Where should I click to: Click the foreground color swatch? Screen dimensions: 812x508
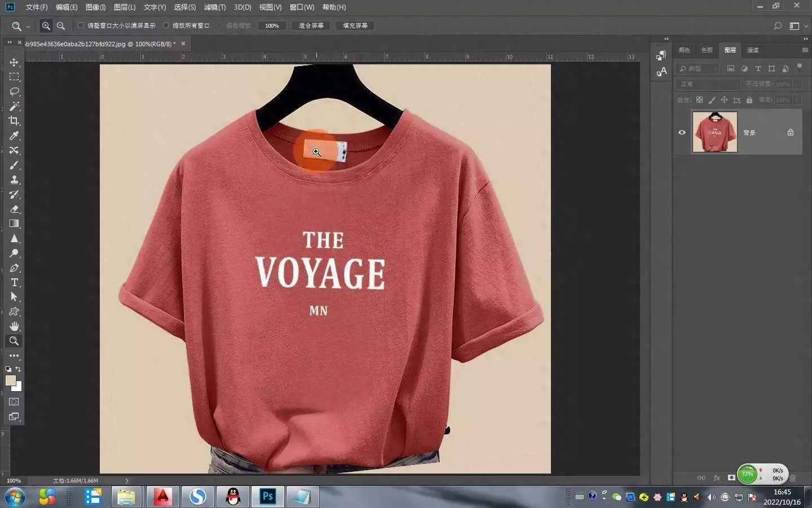(x=10, y=380)
